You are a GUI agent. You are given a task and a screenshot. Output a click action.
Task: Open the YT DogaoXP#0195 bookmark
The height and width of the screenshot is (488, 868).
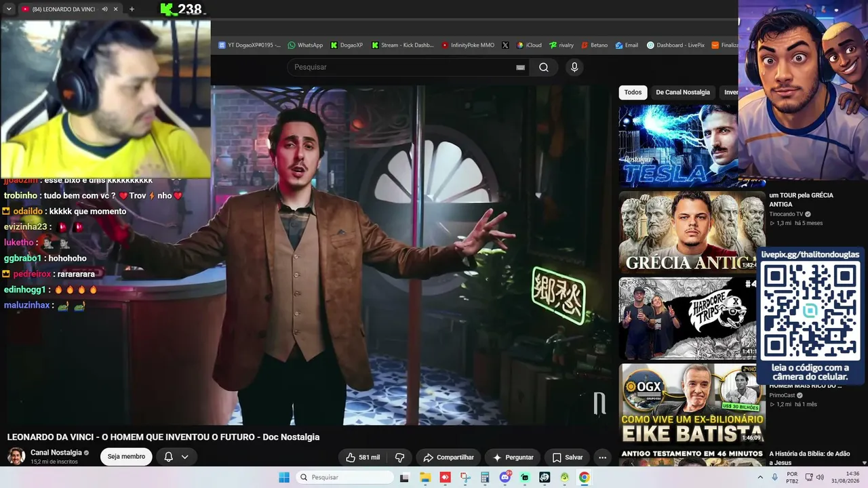(249, 45)
